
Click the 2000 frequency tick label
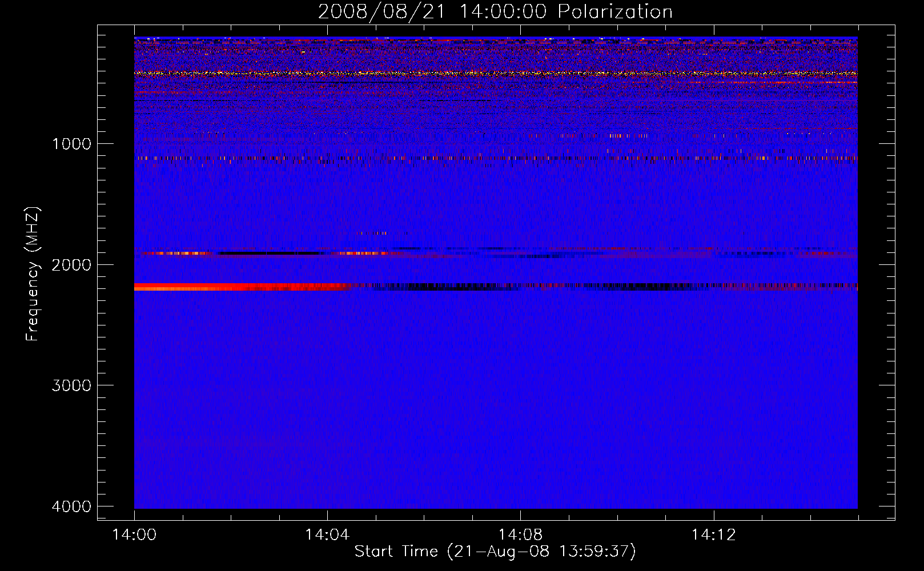[x=72, y=264]
